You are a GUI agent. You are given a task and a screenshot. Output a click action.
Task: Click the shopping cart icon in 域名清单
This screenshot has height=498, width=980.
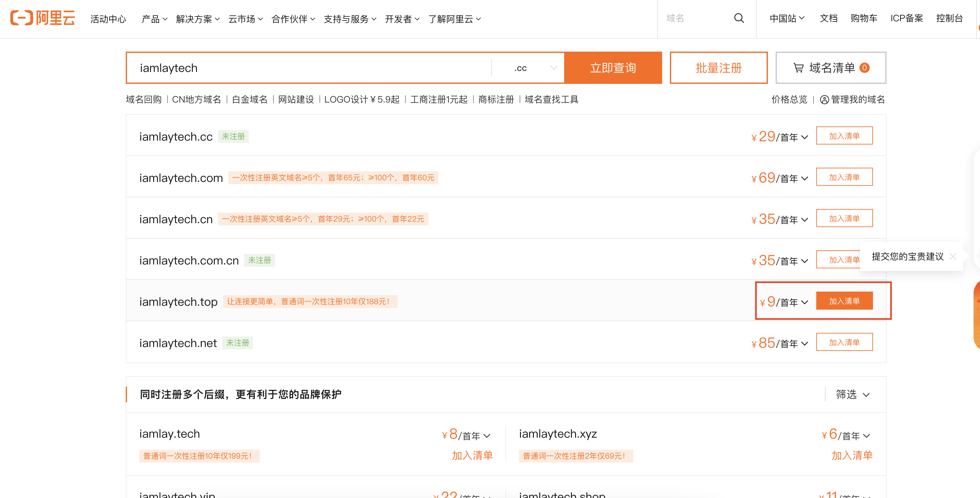(x=798, y=68)
